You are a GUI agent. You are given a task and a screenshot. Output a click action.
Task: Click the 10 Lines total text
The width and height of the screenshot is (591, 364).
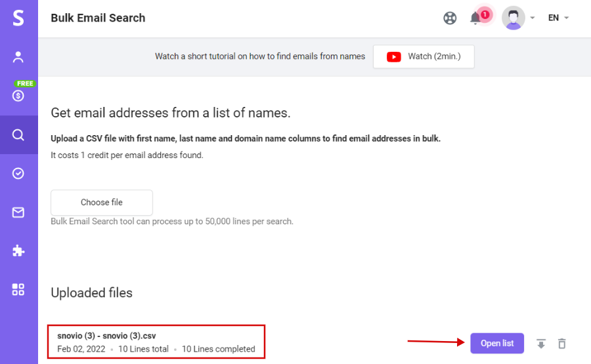pyautogui.click(x=143, y=349)
